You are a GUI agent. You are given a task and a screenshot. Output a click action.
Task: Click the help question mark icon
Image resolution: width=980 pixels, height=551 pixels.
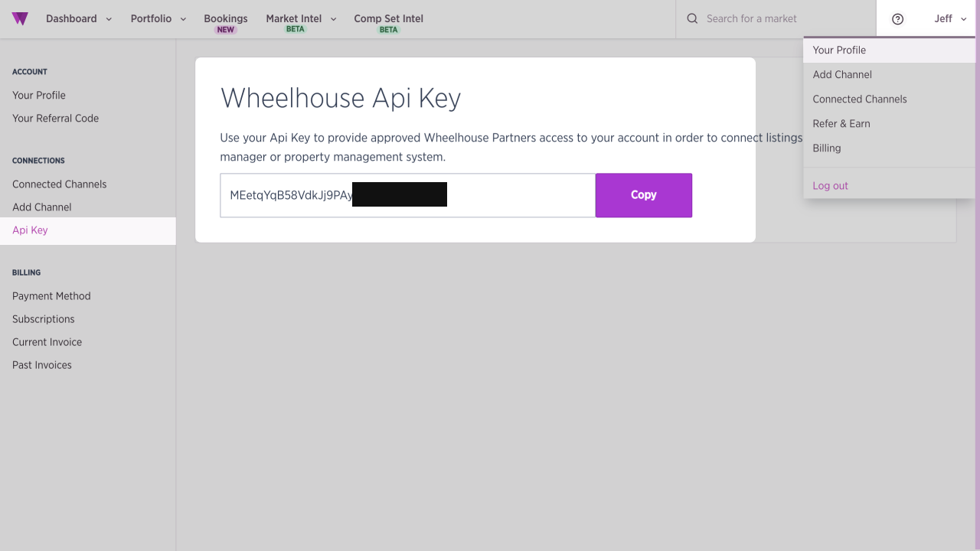(898, 19)
